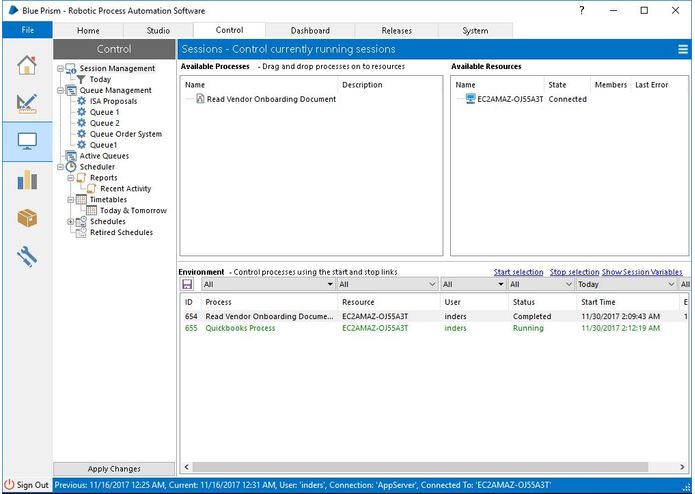Click the Session Management tree icon
The image size is (695, 494).
(71, 69)
